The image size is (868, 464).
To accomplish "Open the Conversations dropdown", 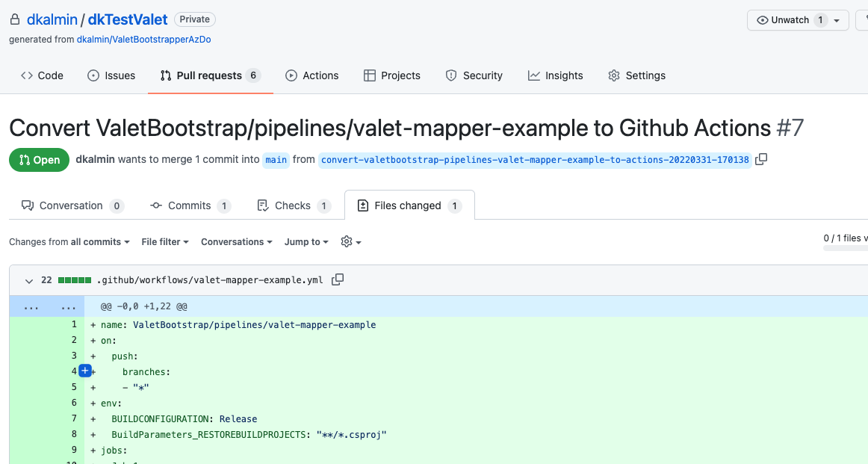I will tap(236, 242).
